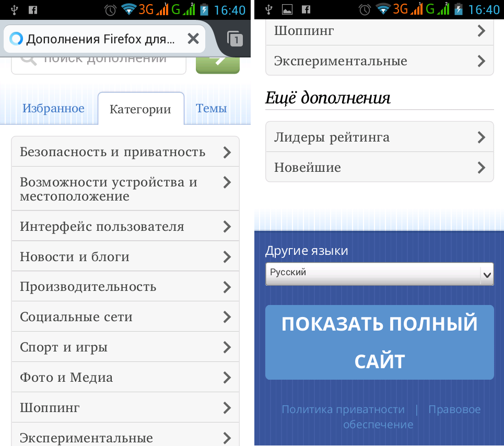Open Интерфейс пользователя category
Image resolution: width=504 pixels, height=446 pixels.
125,226
